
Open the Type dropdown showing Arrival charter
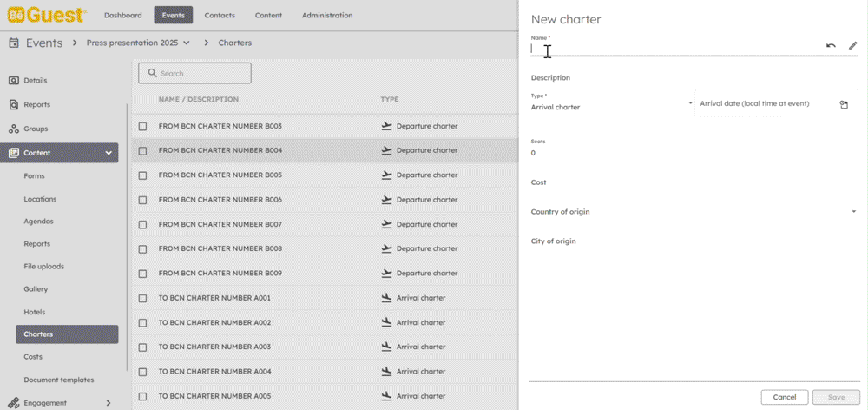612,104
